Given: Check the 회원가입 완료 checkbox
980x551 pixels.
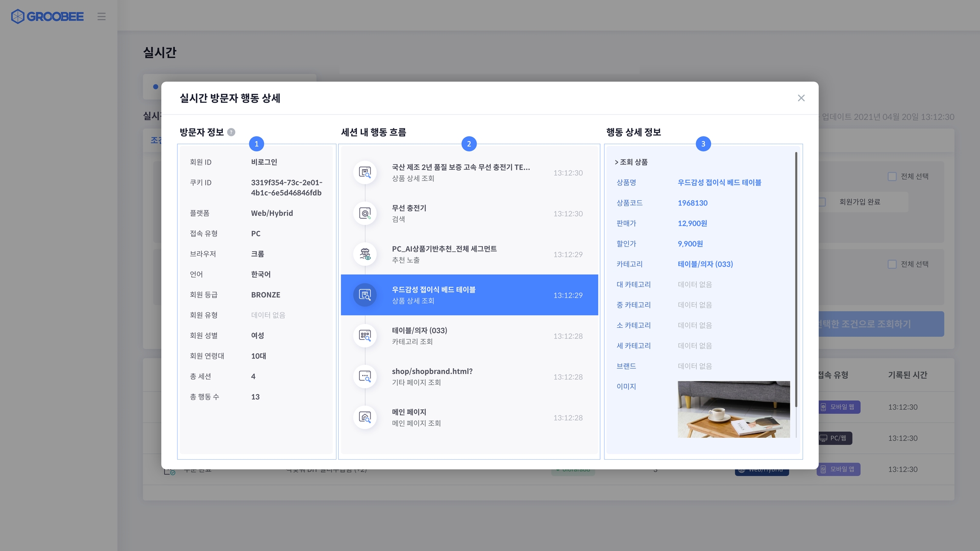Looking at the screenshot, I should click(x=822, y=202).
